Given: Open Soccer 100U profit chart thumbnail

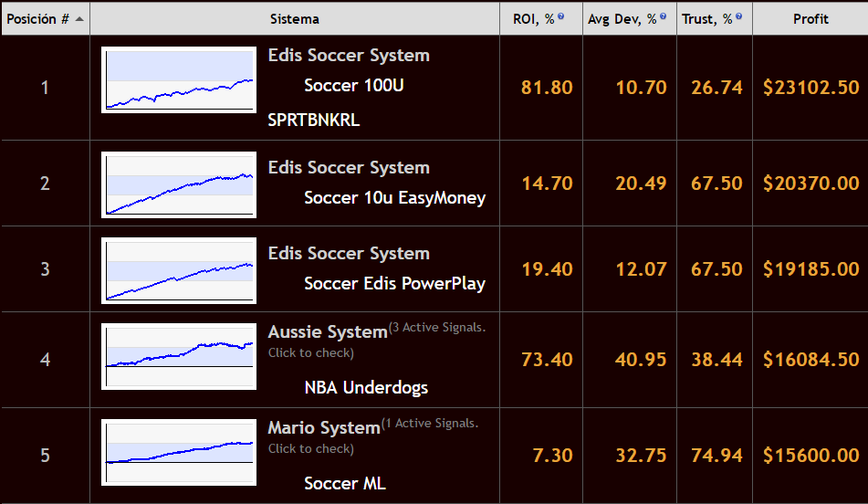Looking at the screenshot, I should tap(179, 79).
